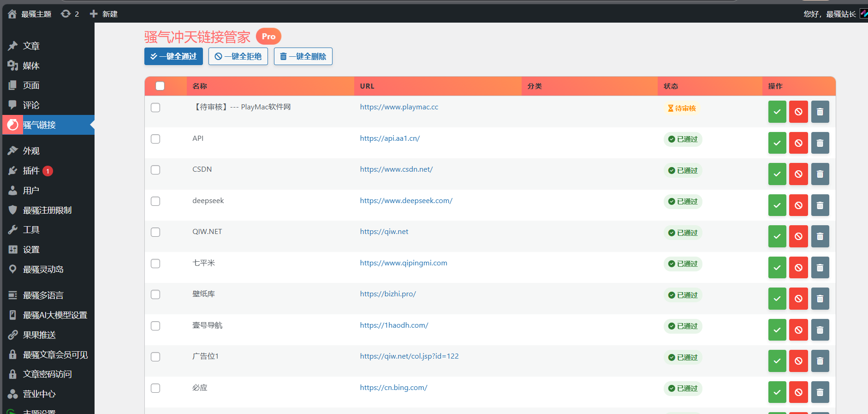Open the https://www.deepseek.com/ link
868x414 pixels.
(x=406, y=201)
